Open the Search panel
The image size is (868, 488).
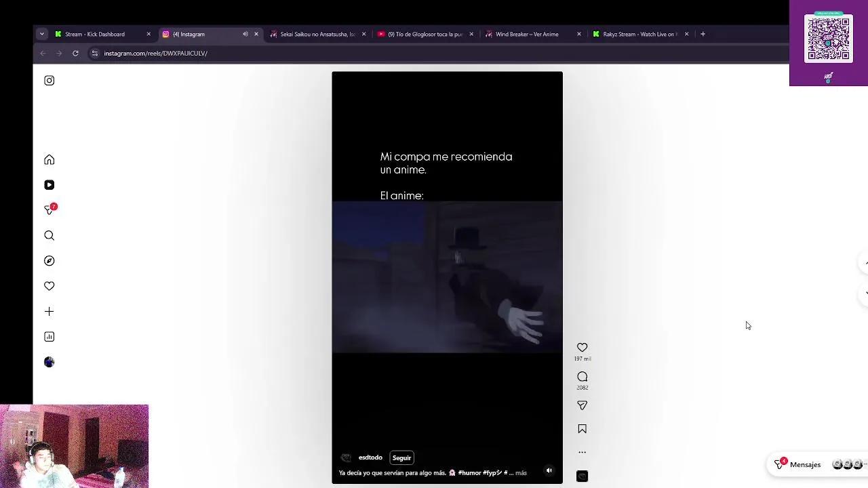[49, 235]
